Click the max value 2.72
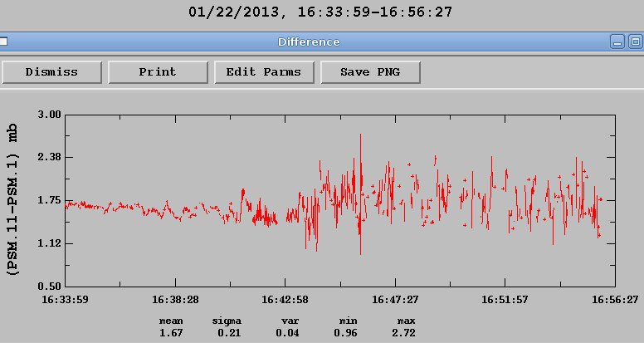The width and height of the screenshot is (644, 343). click(403, 333)
